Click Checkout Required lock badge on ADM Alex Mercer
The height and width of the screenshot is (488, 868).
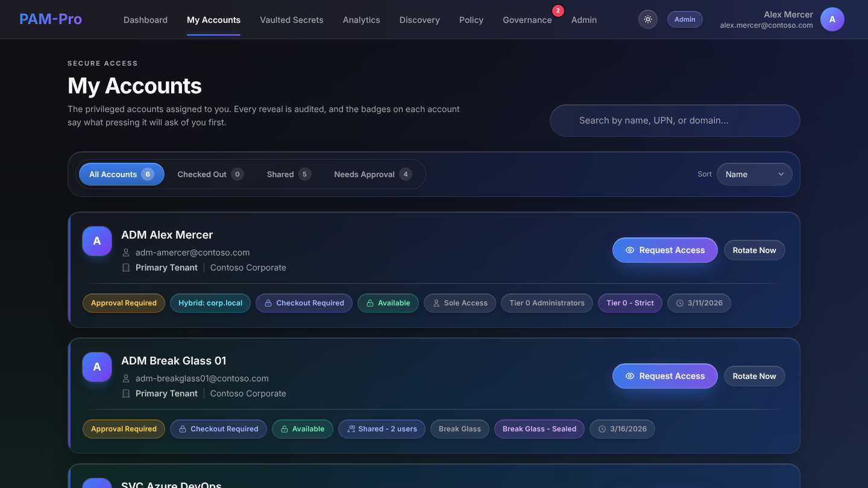(304, 303)
